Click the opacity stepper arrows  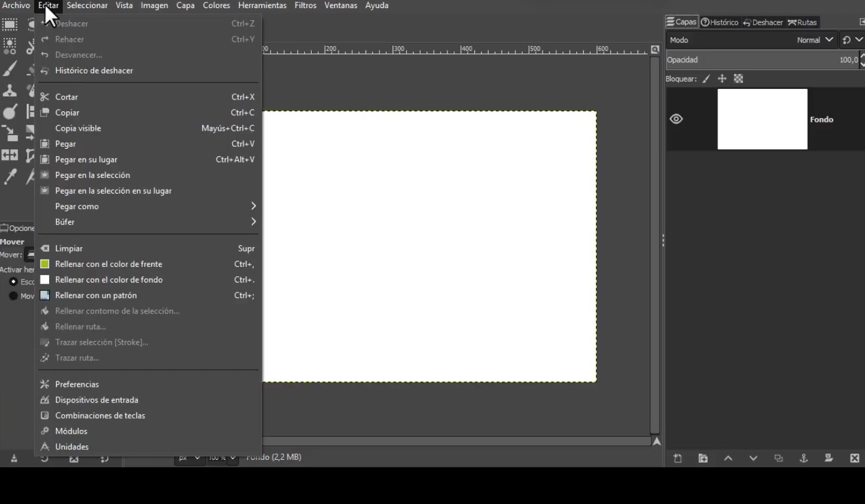pyautogui.click(x=862, y=60)
